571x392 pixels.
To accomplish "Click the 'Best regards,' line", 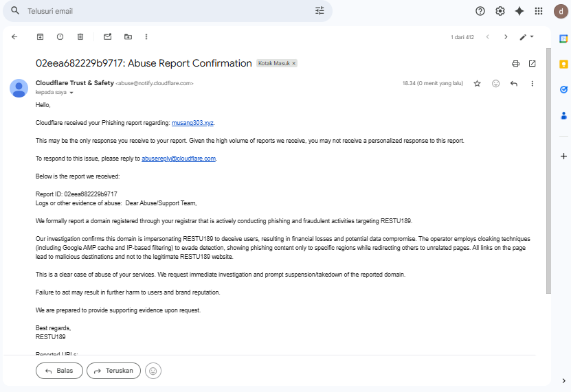I will [53, 328].
